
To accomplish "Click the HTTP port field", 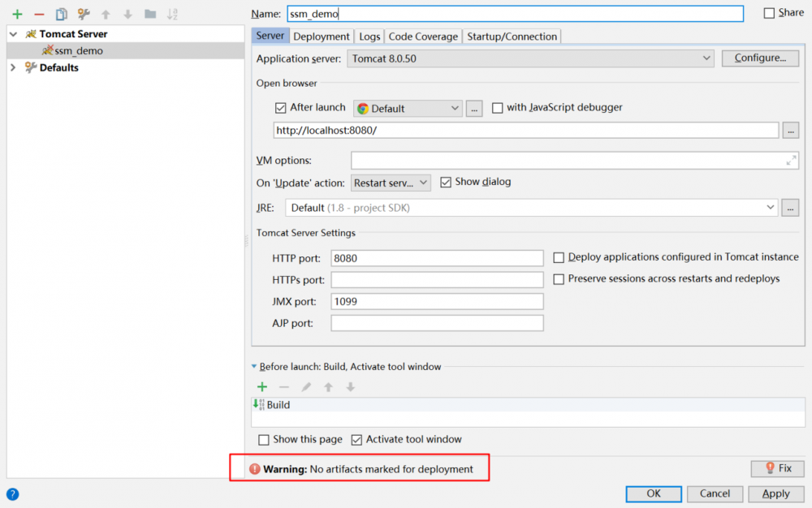I will pyautogui.click(x=437, y=258).
